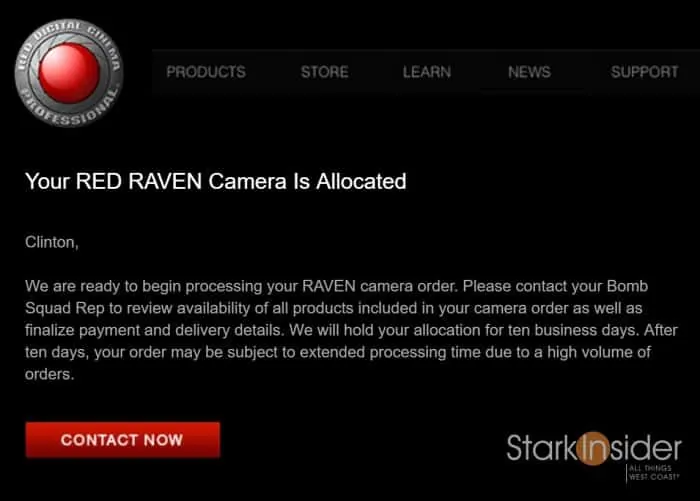Click the PROFESSIONAL text on logo ring

coord(71,109)
